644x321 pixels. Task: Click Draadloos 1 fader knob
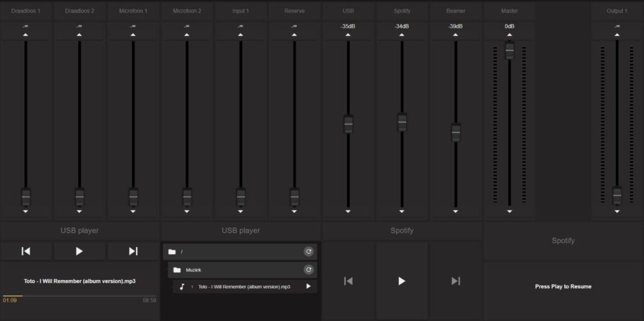point(26,197)
